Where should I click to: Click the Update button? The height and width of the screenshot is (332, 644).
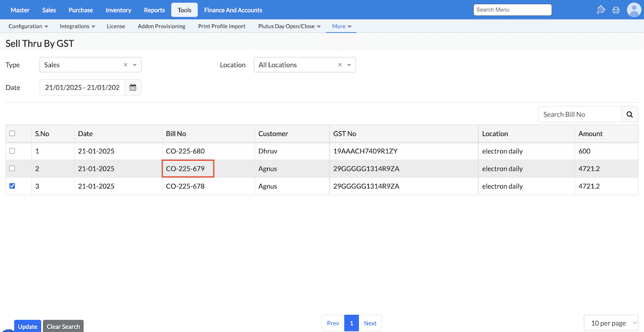click(27, 326)
